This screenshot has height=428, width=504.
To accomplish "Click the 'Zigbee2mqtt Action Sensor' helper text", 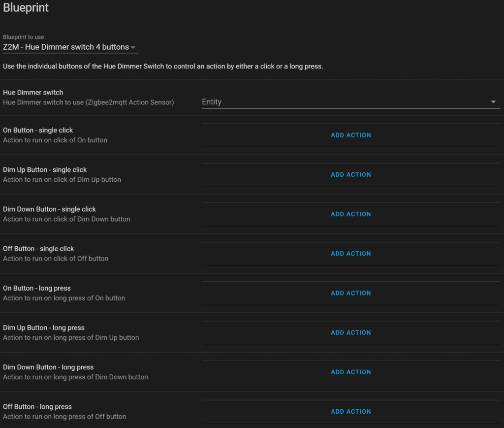I will (x=89, y=102).
